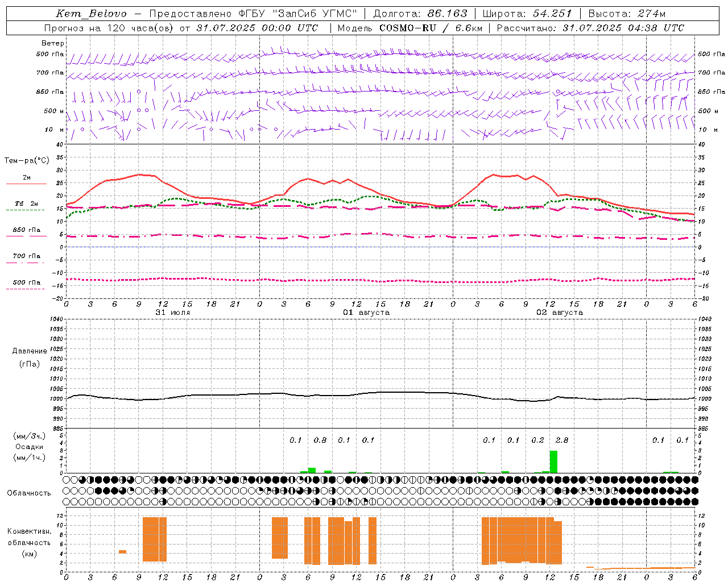Click the date label 01 августа
The image size is (728, 582).
point(366,313)
